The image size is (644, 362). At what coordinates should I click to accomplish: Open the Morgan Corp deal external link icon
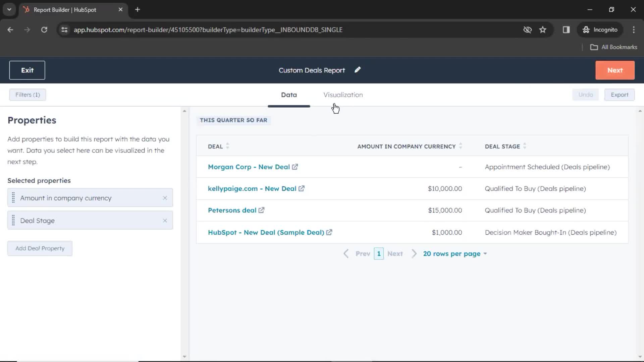pyautogui.click(x=295, y=167)
